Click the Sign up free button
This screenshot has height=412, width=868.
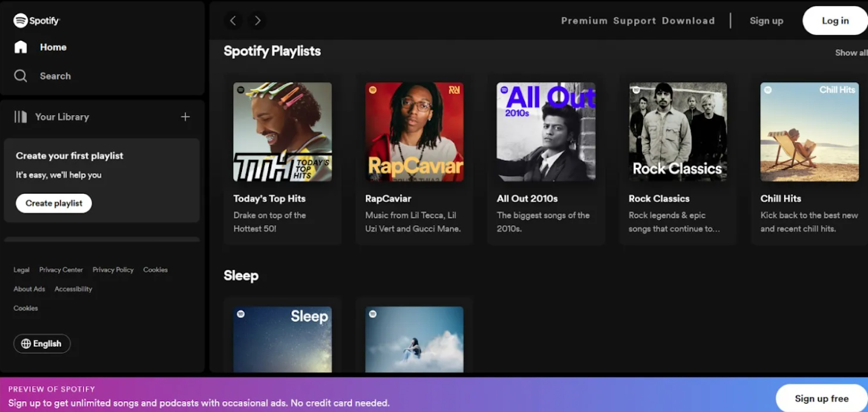pos(821,398)
